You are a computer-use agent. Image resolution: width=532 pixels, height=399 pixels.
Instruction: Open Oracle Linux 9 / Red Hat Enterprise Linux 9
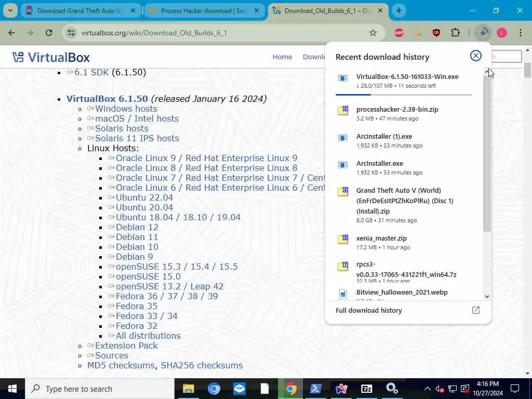click(206, 158)
